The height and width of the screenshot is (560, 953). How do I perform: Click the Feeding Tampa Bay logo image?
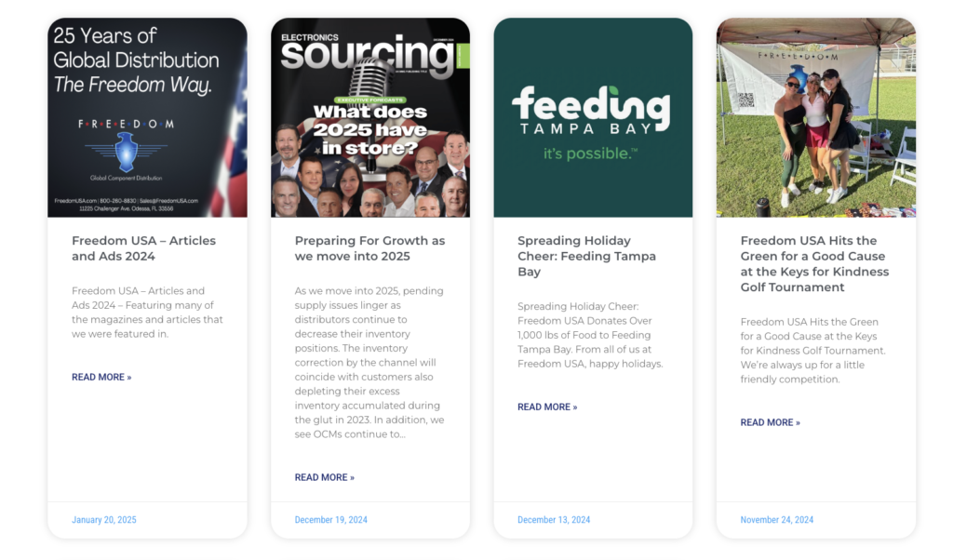tap(593, 117)
